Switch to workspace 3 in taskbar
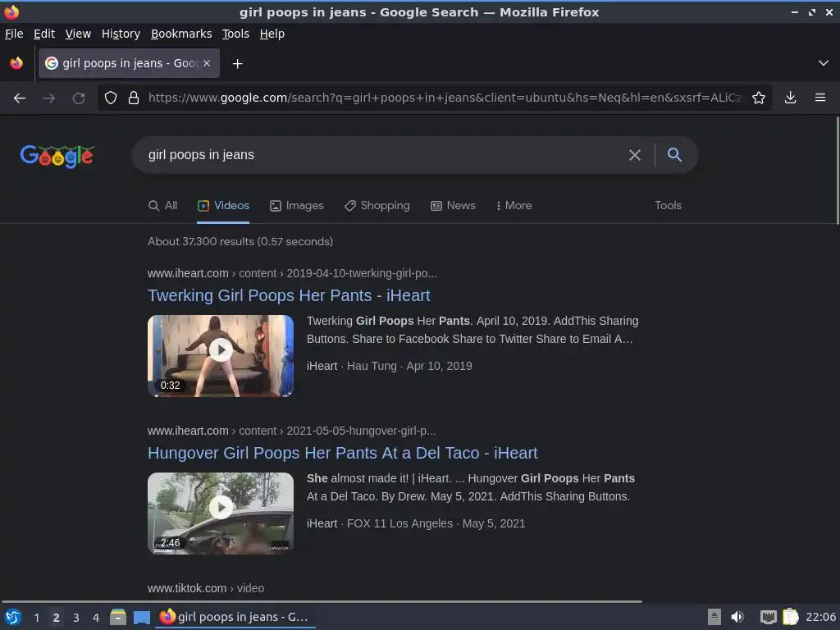This screenshot has height=630, width=840. tap(76, 618)
